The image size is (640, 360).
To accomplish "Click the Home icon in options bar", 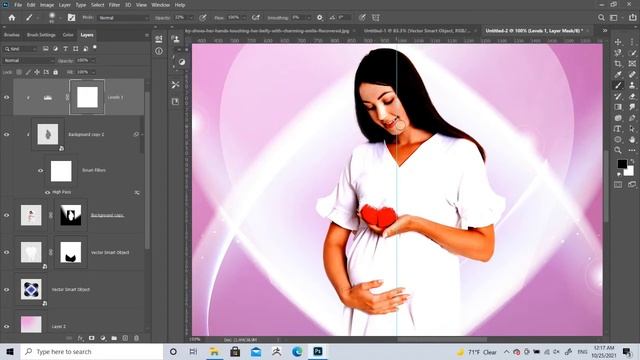I will [12, 18].
